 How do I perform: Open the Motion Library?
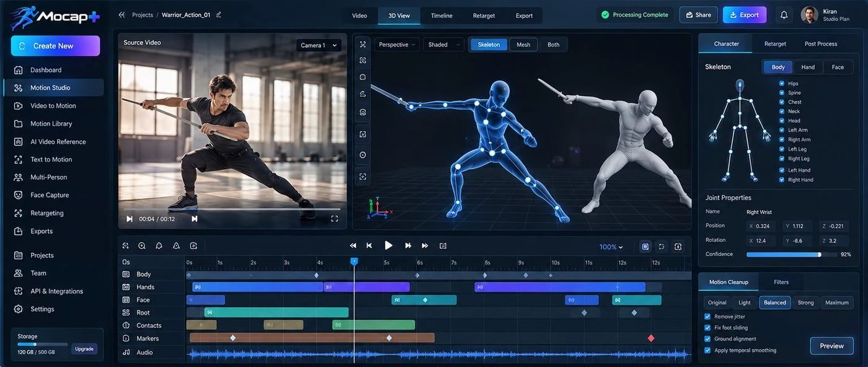(x=53, y=124)
